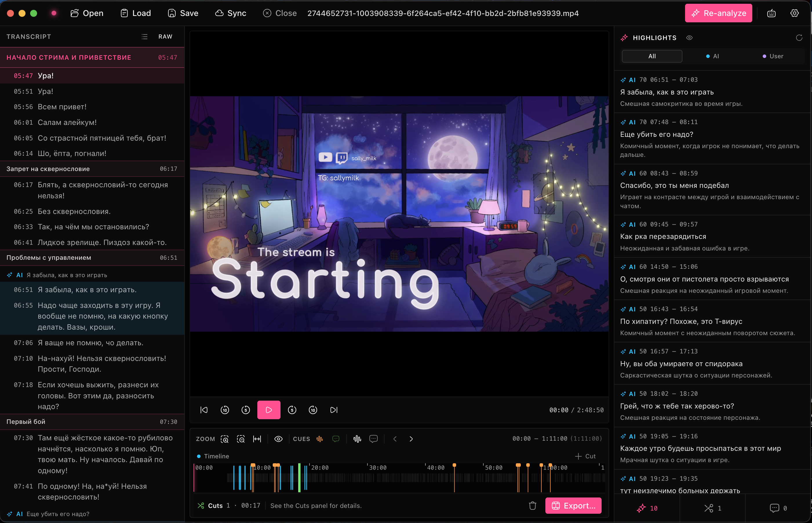Jump to end of video
This screenshot has width=812, height=523.
tap(334, 410)
